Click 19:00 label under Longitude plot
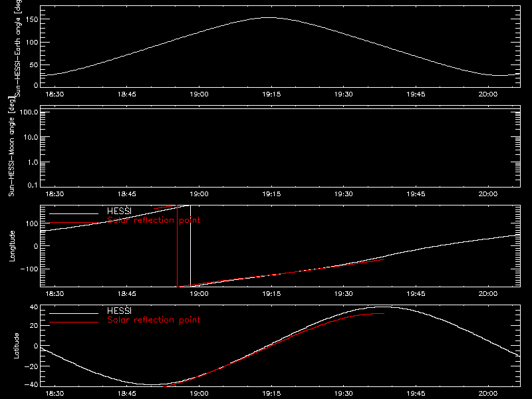This screenshot has height=399, width=532. [199, 294]
